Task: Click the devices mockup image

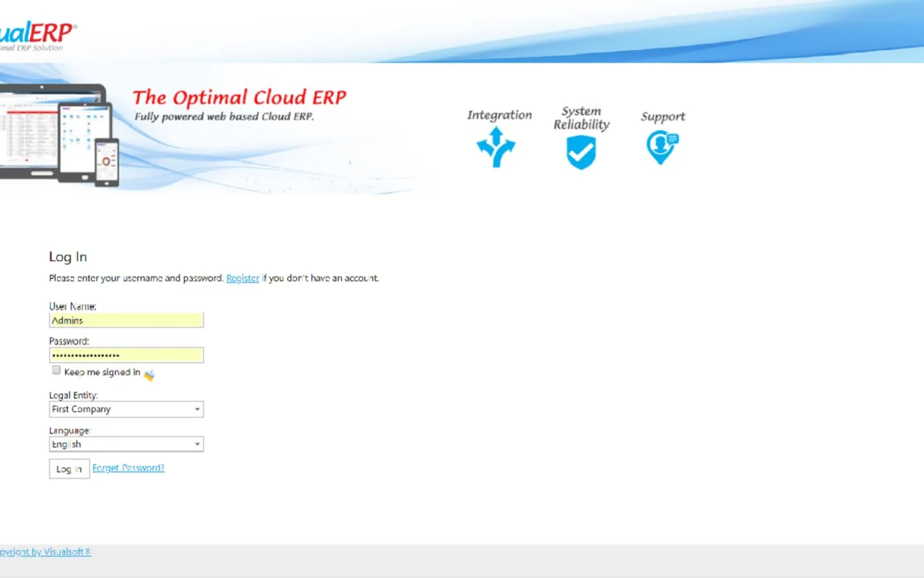Action: tap(59, 135)
